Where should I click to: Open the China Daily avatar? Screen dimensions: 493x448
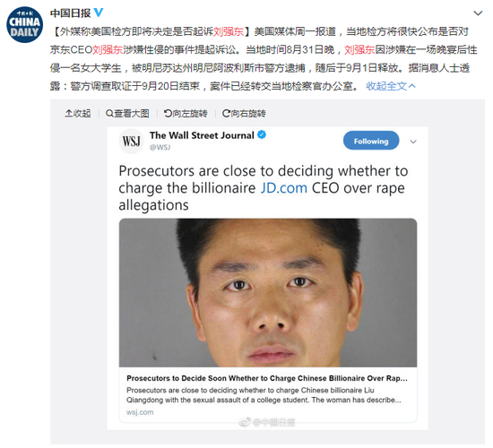pos(24,24)
